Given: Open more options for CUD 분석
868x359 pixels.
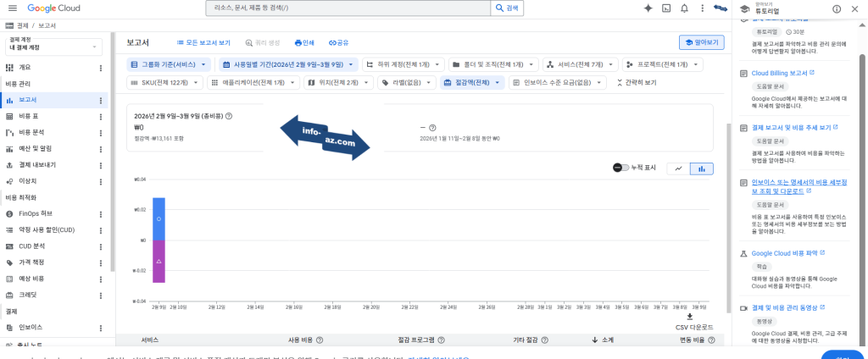Looking at the screenshot, I should [x=101, y=246].
